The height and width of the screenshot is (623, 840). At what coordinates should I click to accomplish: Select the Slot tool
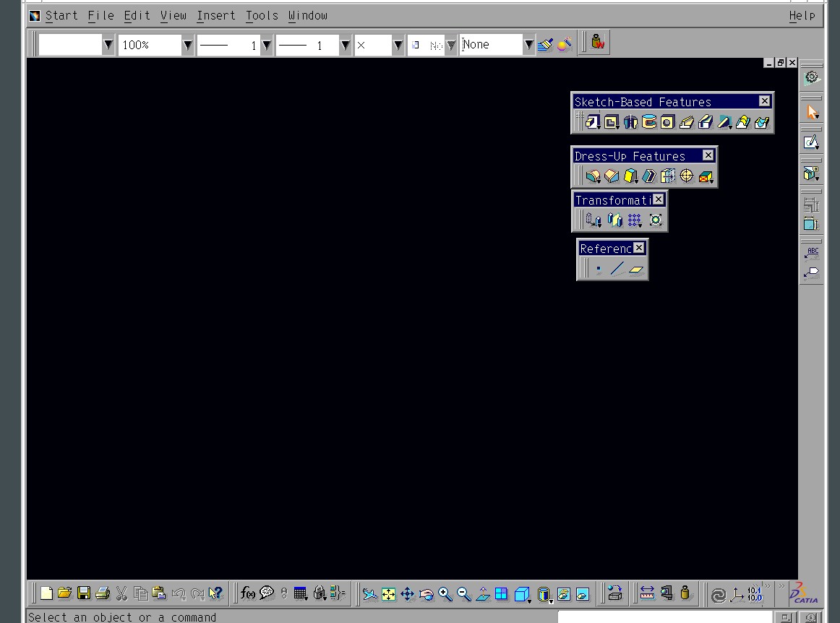point(705,122)
